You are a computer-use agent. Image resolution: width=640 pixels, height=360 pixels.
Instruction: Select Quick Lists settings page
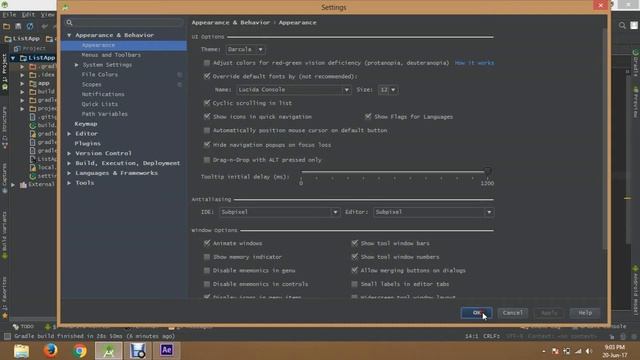[100, 104]
